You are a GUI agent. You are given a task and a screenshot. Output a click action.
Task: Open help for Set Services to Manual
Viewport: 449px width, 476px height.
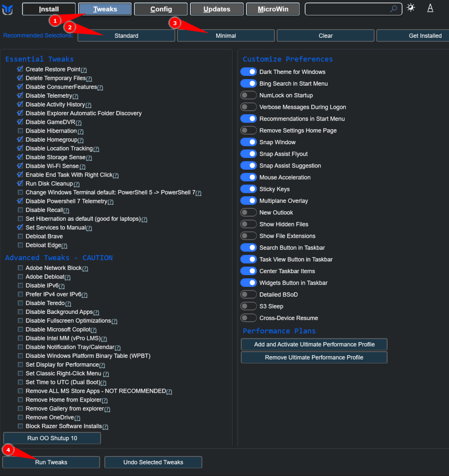click(89, 228)
